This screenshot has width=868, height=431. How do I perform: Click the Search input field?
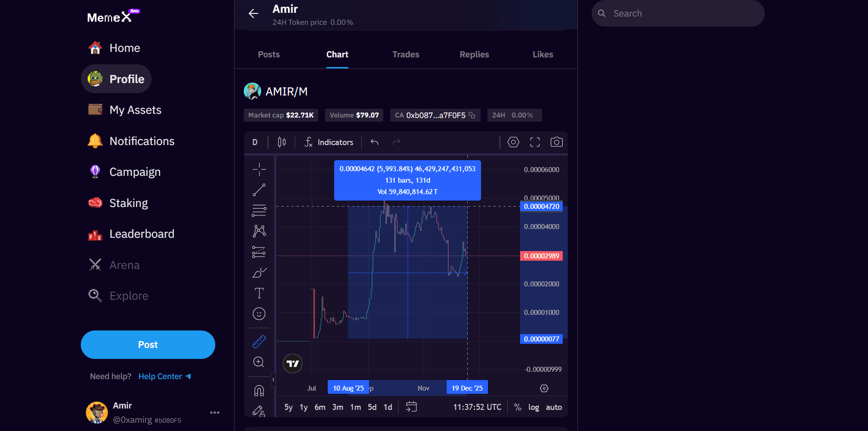click(x=684, y=13)
